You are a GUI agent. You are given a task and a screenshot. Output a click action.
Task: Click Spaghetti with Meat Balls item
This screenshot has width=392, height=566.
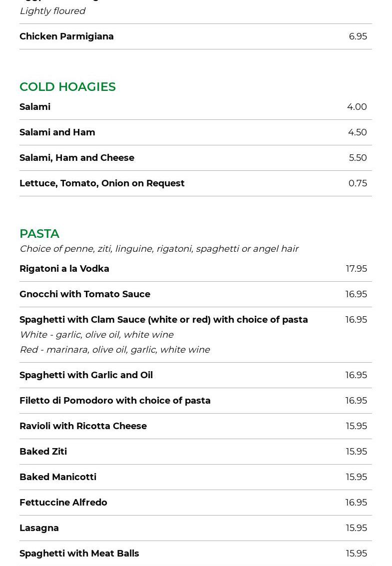pos(79,554)
